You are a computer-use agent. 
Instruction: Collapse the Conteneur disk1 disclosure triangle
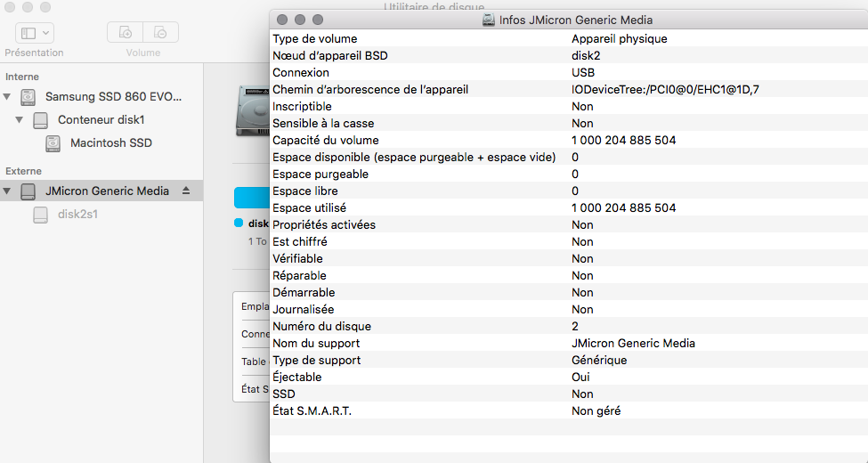(x=20, y=119)
